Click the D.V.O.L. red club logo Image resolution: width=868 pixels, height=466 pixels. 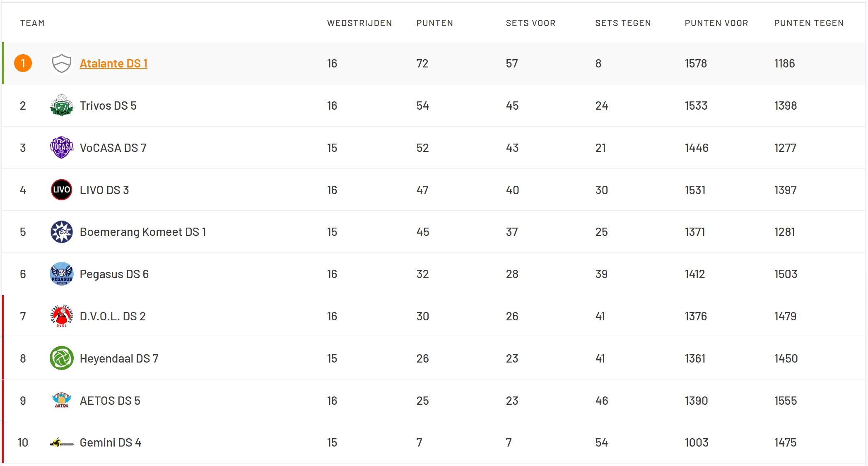coord(61,316)
